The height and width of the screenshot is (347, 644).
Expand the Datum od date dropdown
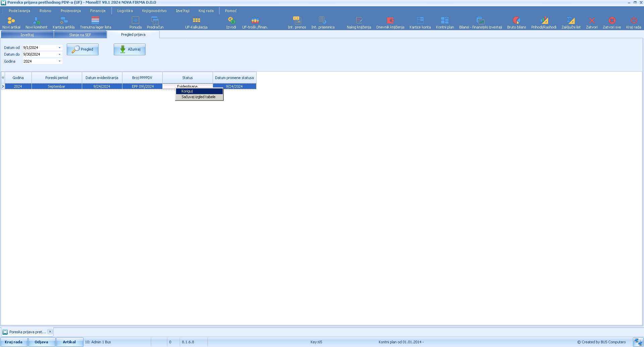click(x=59, y=48)
